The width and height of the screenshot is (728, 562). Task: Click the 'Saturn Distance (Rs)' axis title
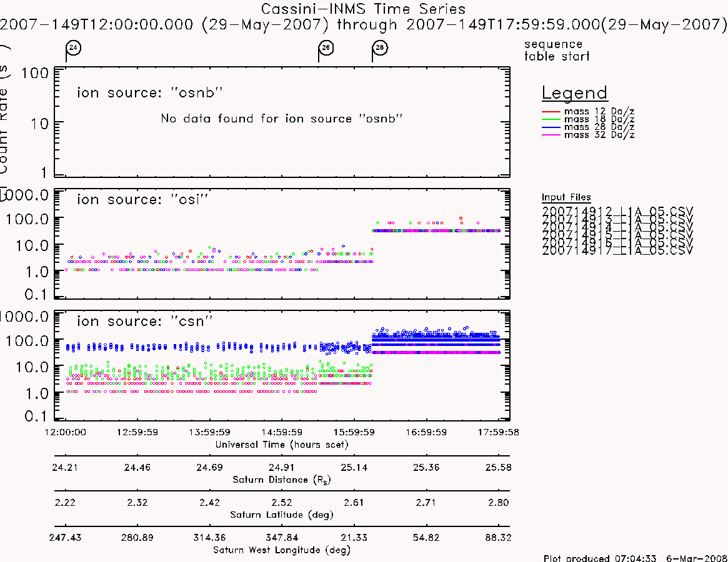(x=281, y=480)
